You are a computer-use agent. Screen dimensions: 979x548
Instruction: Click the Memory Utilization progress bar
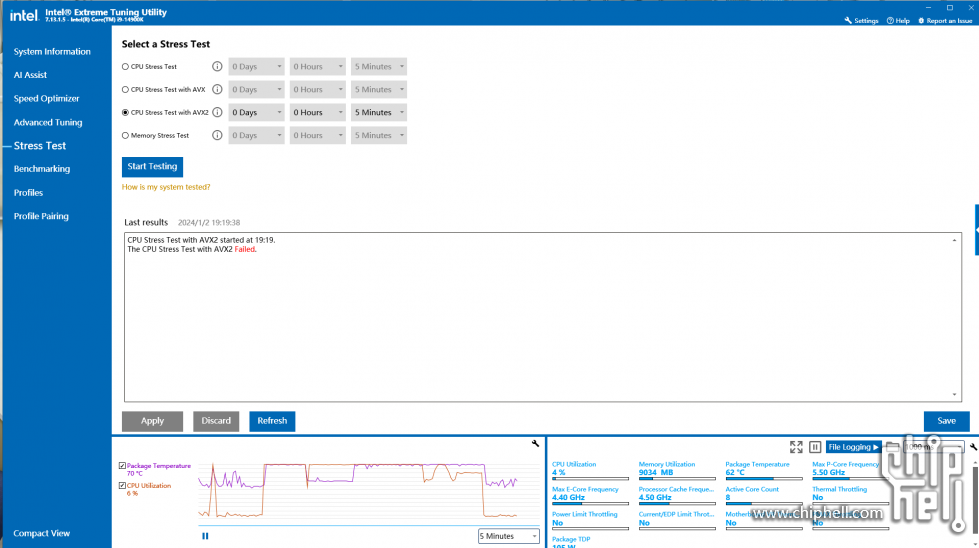pyautogui.click(x=677, y=479)
